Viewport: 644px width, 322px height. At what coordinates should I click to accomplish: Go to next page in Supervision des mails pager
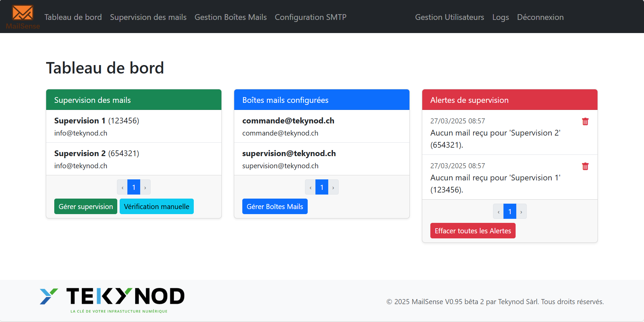pos(145,187)
